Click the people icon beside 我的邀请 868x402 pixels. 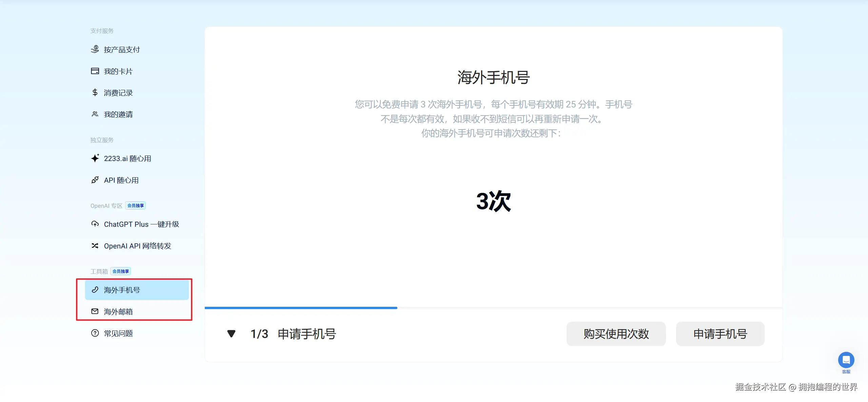(95, 114)
